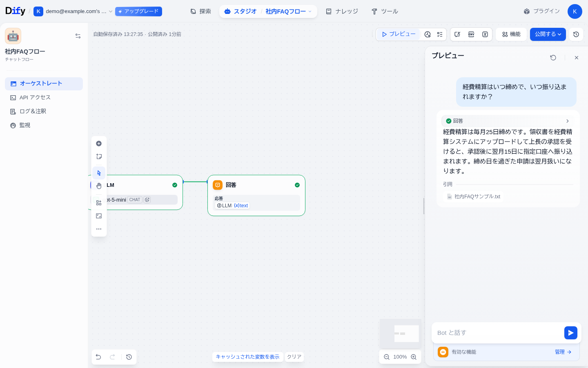
Task: Open the workspace switcher dropdown
Action: point(73,11)
